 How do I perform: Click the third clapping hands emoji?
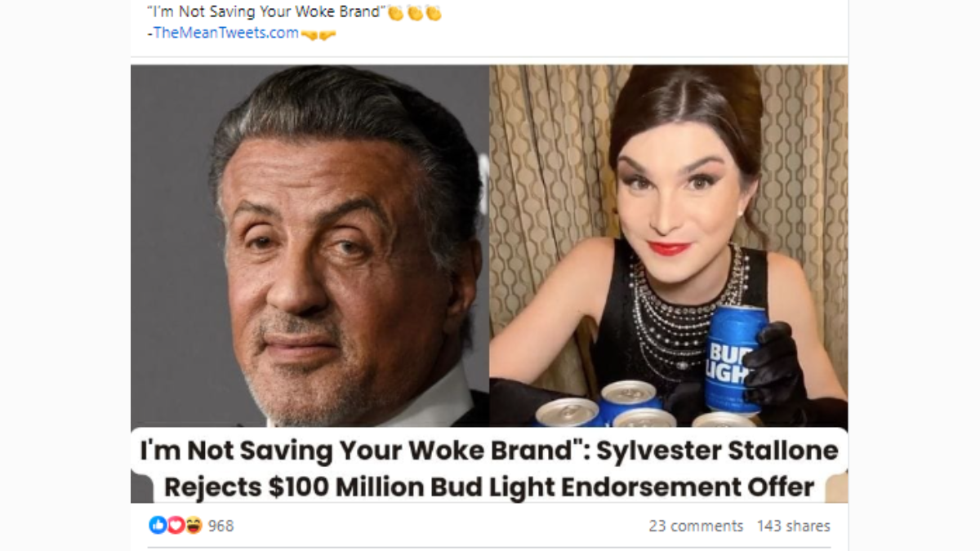(432, 11)
